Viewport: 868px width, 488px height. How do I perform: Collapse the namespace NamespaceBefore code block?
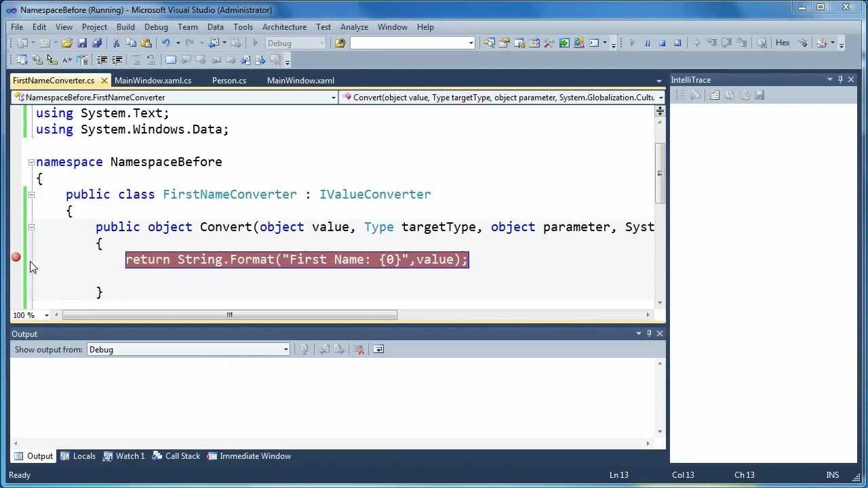point(31,162)
